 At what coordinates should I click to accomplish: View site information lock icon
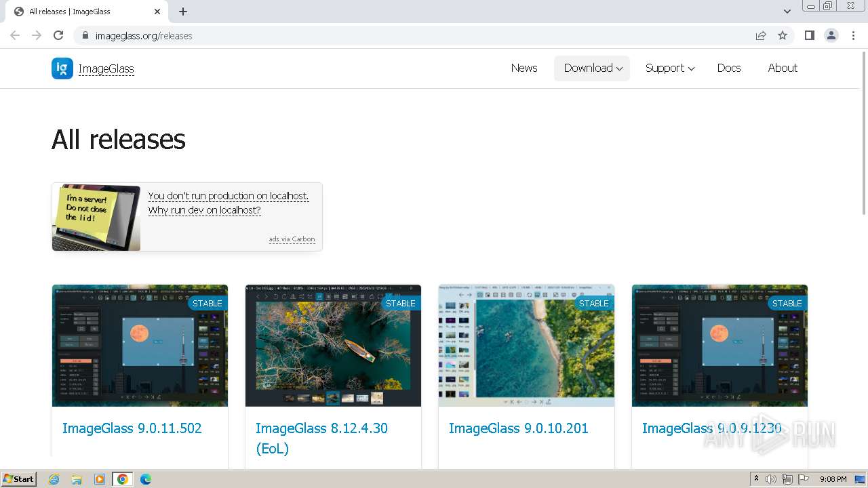coord(85,35)
